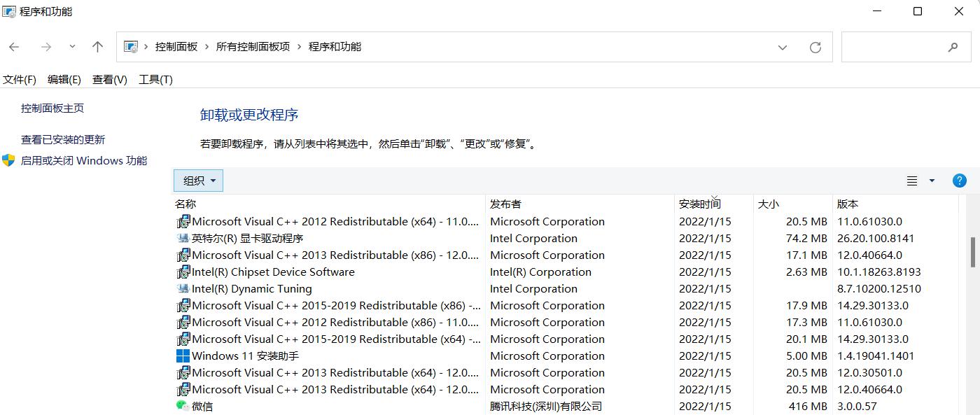Viewport: 980px width, 415px height.
Task: Click 启用或关闭 Windows 功能 link
Action: [84, 160]
